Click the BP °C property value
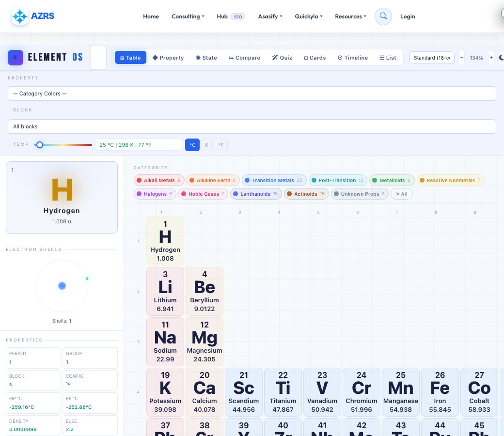The height and width of the screenshot is (436, 504). pos(79,407)
